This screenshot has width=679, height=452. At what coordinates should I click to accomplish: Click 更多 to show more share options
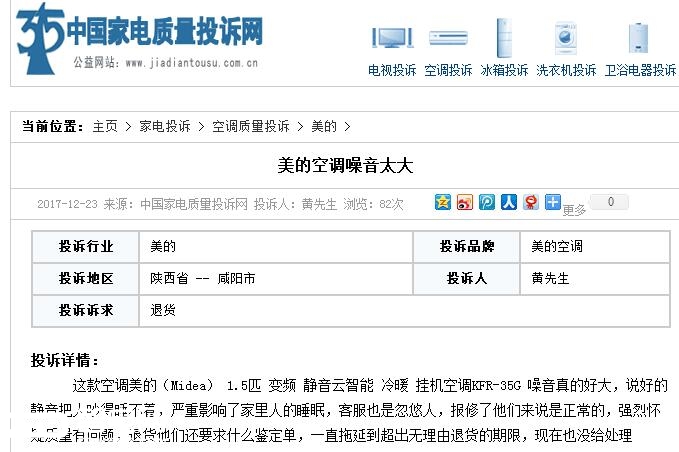pyautogui.click(x=574, y=210)
